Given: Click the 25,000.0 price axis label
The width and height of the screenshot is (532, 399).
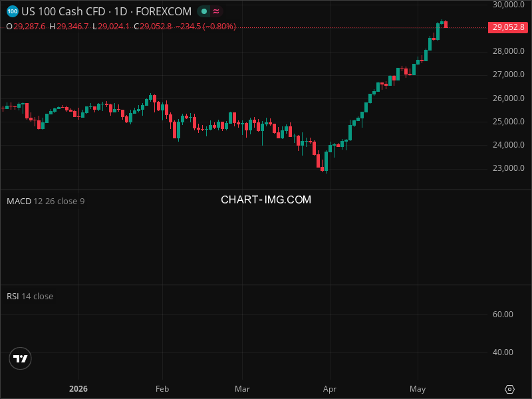Looking at the screenshot, I should coord(508,122).
